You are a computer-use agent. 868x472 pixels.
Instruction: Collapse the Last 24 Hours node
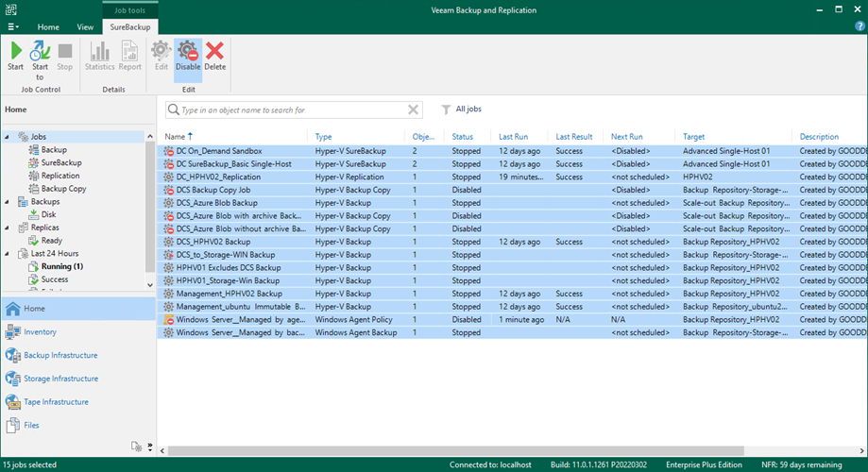point(8,253)
